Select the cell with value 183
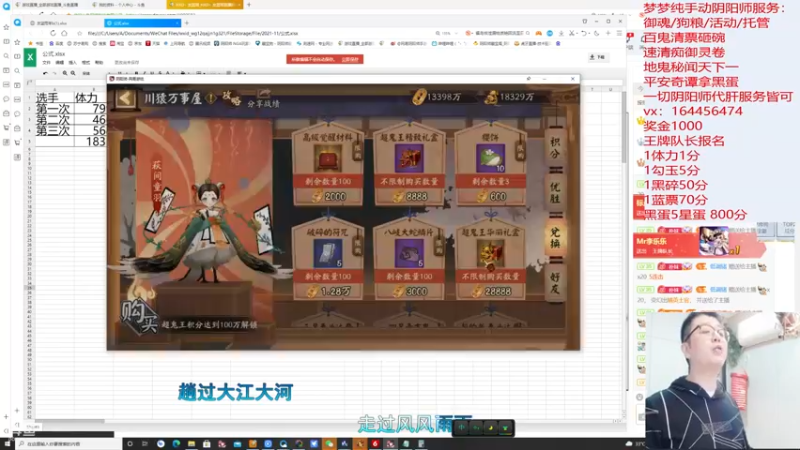The width and height of the screenshot is (800, 450). tap(90, 141)
